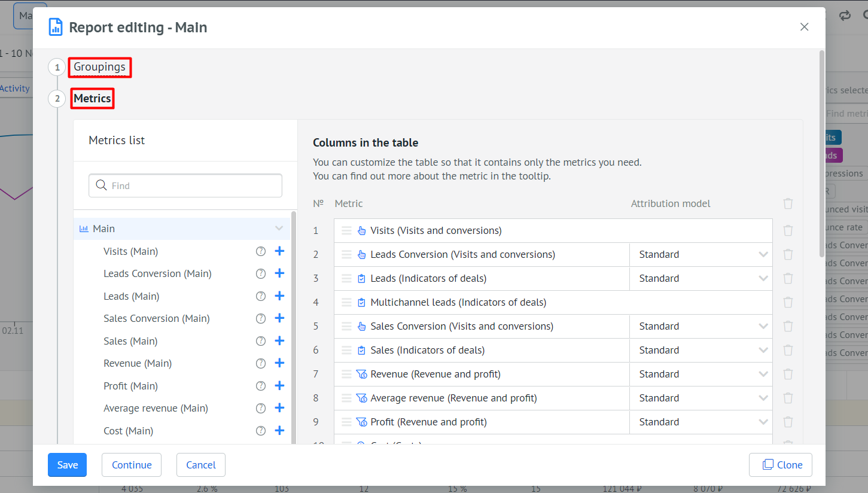This screenshot has height=493, width=868.
Task: Click the Continue button
Action: click(132, 465)
